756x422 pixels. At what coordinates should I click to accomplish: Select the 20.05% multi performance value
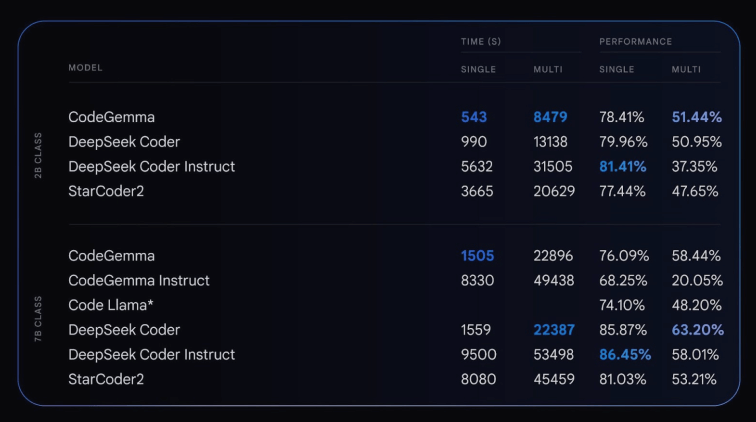click(695, 281)
